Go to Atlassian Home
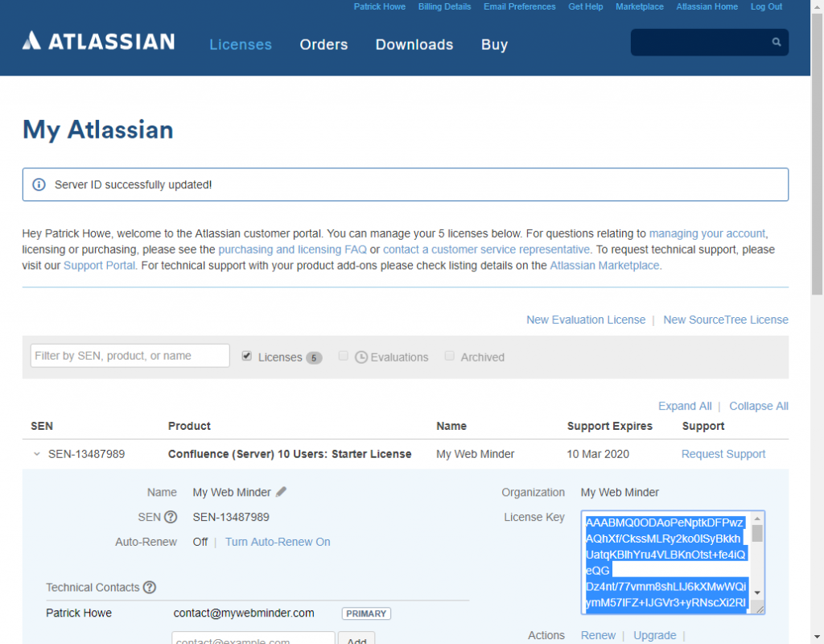824x644 pixels. (707, 6)
